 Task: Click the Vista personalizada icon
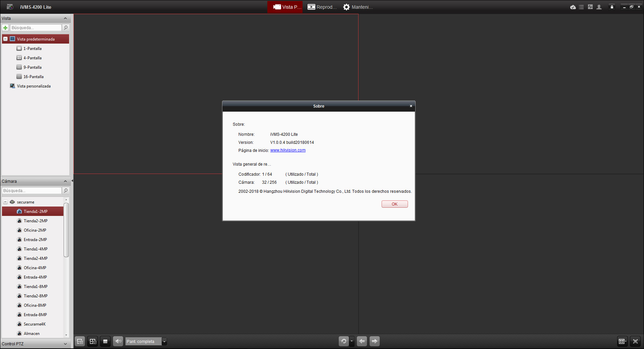pos(12,86)
